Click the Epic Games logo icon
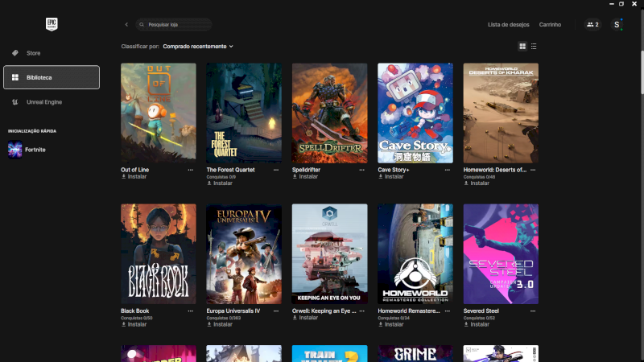 coord(52,24)
